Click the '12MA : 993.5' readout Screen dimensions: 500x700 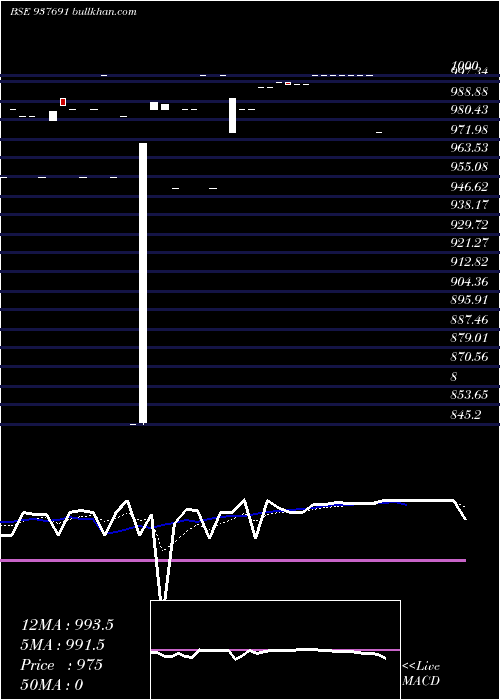(x=67, y=625)
